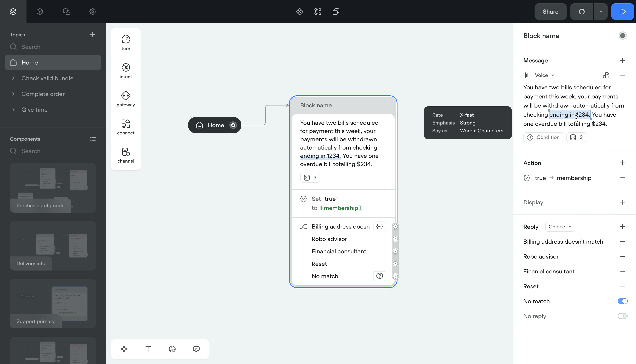Enable the No reply toggle
Viewport: 636px width, 364px height.
(622, 316)
